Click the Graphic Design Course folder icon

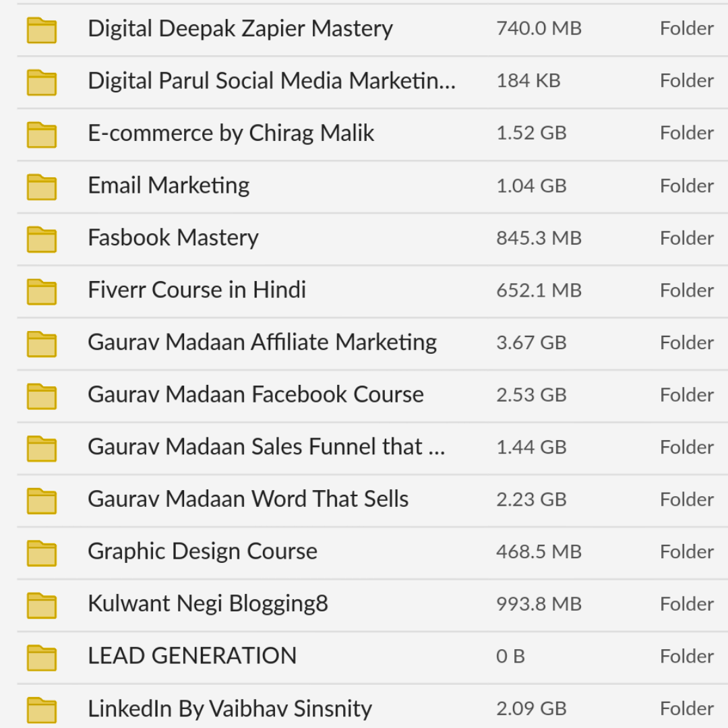click(x=42, y=553)
